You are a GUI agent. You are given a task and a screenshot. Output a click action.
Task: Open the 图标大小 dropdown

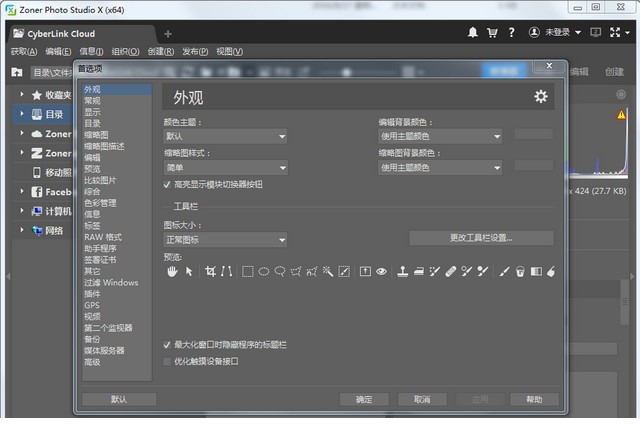(x=225, y=240)
